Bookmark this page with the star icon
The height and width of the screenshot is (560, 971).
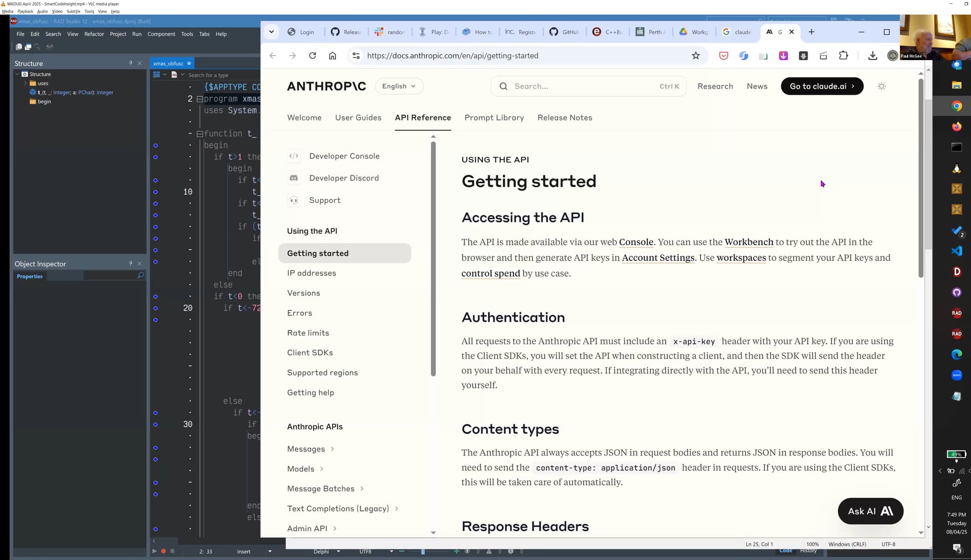pyautogui.click(x=696, y=56)
